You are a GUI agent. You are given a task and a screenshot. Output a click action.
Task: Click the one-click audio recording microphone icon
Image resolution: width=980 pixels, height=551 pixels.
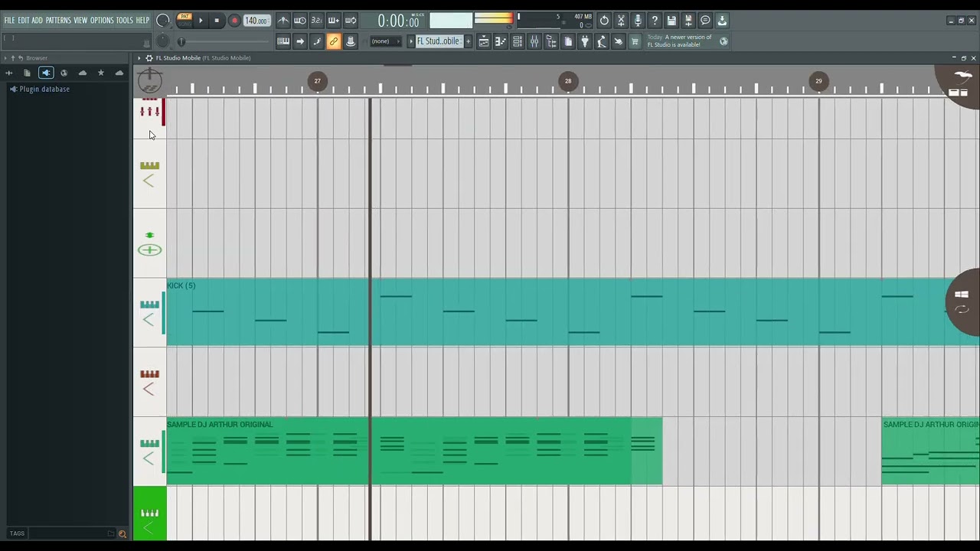point(638,21)
